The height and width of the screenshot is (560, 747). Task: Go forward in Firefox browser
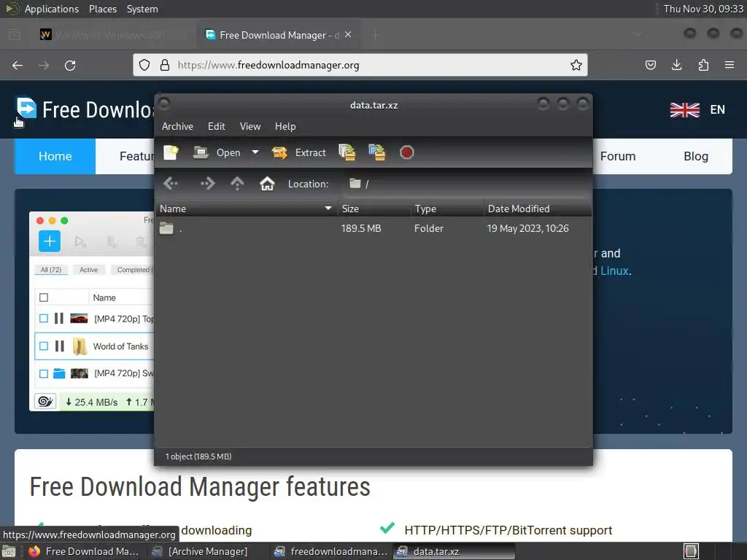click(44, 65)
